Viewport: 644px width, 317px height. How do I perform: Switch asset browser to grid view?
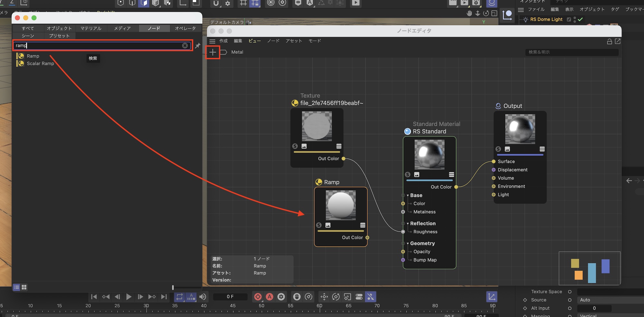[x=24, y=287]
